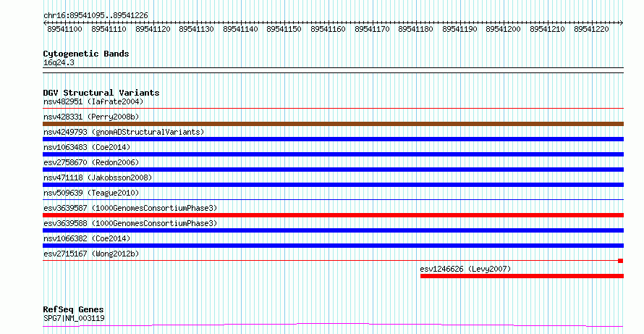Select the blue nsv1066382 variant bar
Screen dimensions: 644x334
pos(333,246)
